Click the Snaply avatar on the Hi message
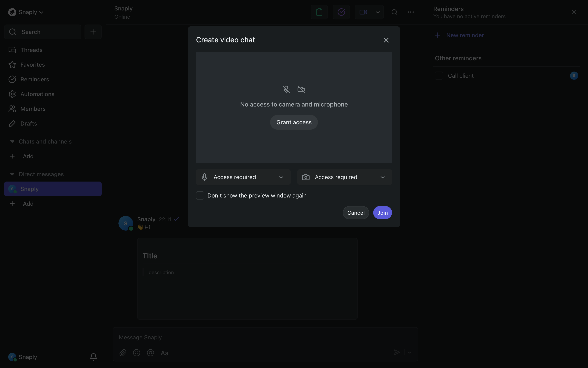The image size is (588, 368). tap(126, 223)
